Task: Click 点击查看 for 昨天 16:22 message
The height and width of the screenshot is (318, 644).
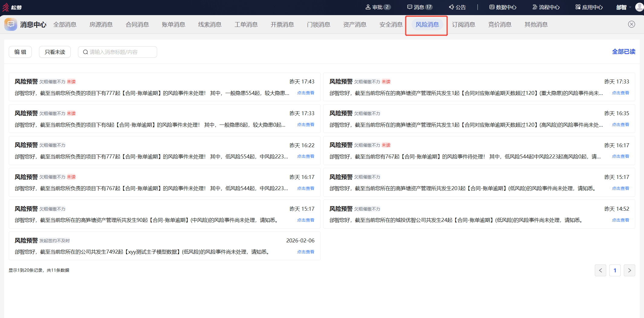Action: [306, 156]
